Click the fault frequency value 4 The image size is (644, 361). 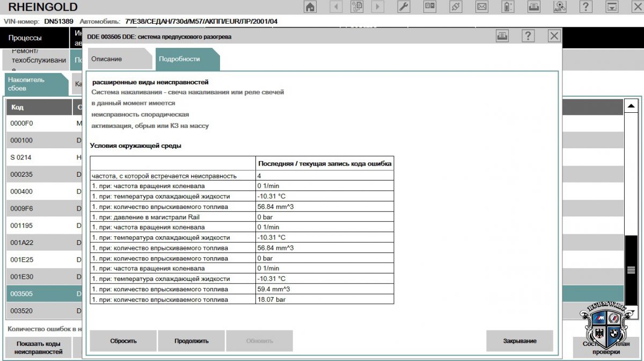[x=325, y=176]
